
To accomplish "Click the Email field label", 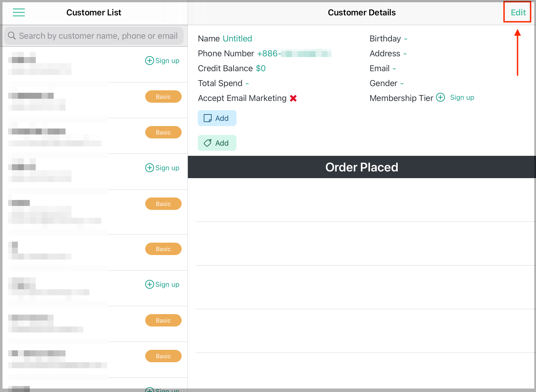I will (379, 68).
